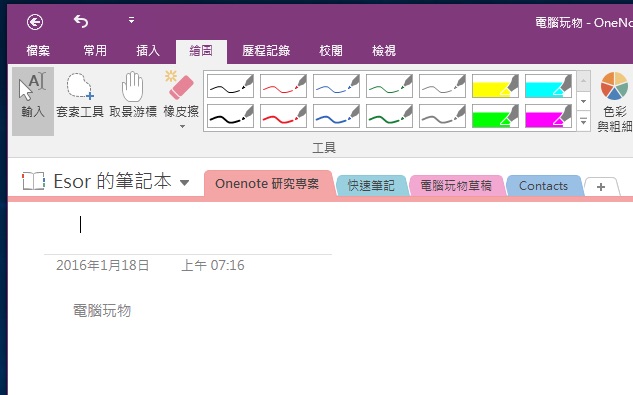Image resolution: width=633 pixels, height=395 pixels.
Task: Choose the green highlighter
Action: (495, 116)
